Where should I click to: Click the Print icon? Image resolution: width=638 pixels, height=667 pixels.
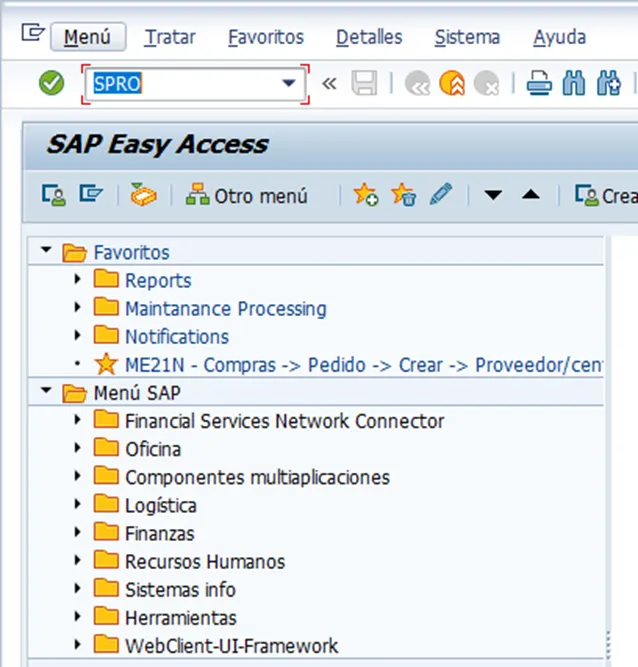(539, 83)
